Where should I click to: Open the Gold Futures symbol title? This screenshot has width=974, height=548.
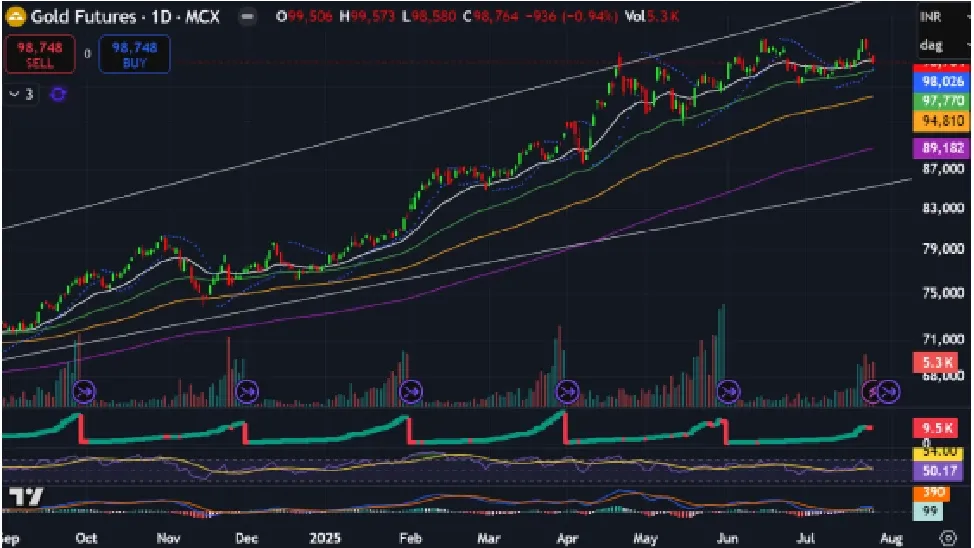click(125, 17)
